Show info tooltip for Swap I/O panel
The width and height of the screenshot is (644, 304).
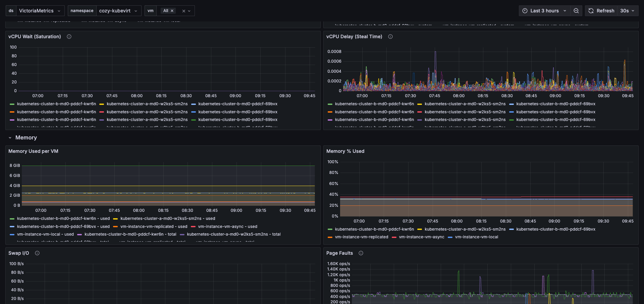pyautogui.click(x=37, y=253)
